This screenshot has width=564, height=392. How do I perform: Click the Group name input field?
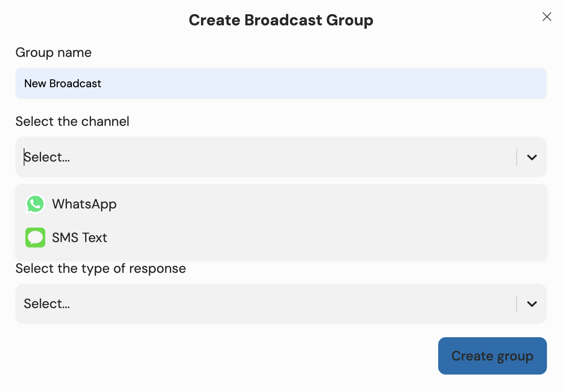pyautogui.click(x=281, y=83)
